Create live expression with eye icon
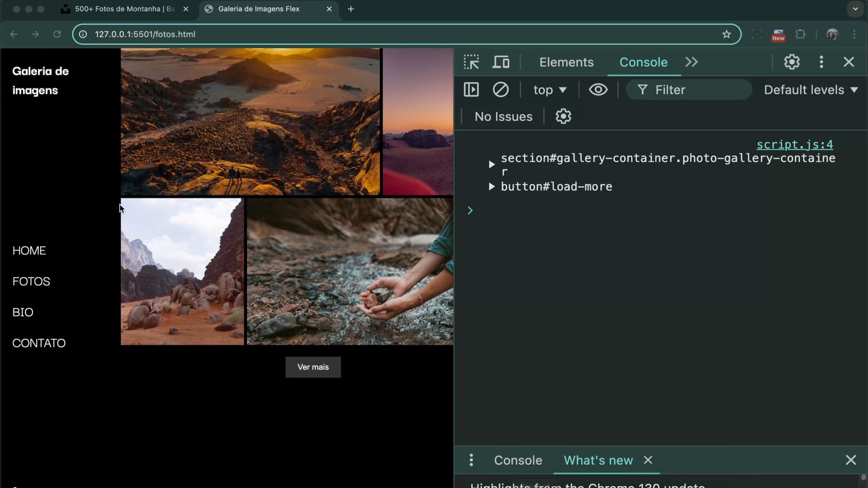The image size is (868, 488). click(598, 89)
